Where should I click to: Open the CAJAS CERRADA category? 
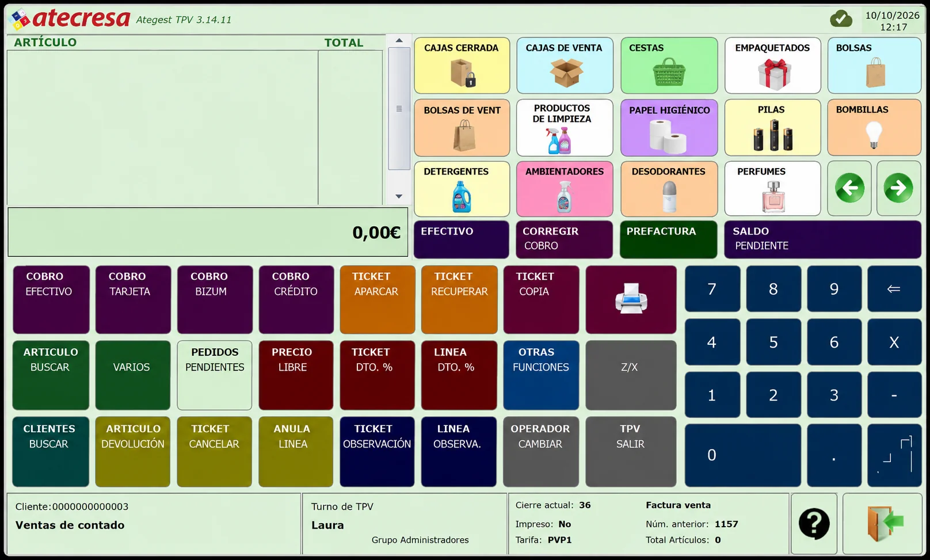(x=462, y=66)
